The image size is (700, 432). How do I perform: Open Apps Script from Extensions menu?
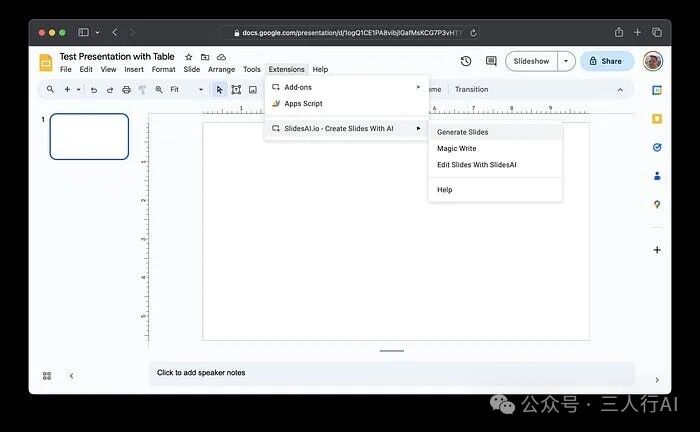[x=346, y=104]
